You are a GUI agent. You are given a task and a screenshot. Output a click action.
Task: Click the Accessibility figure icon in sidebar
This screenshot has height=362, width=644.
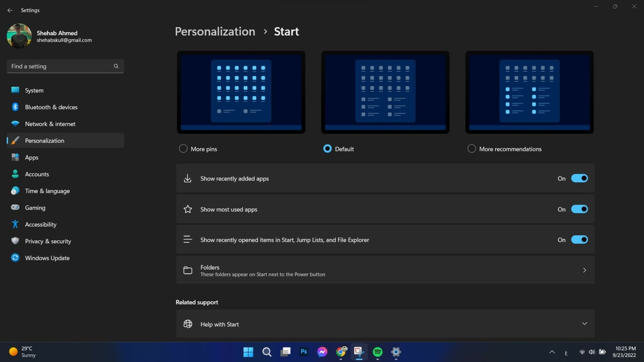click(15, 224)
